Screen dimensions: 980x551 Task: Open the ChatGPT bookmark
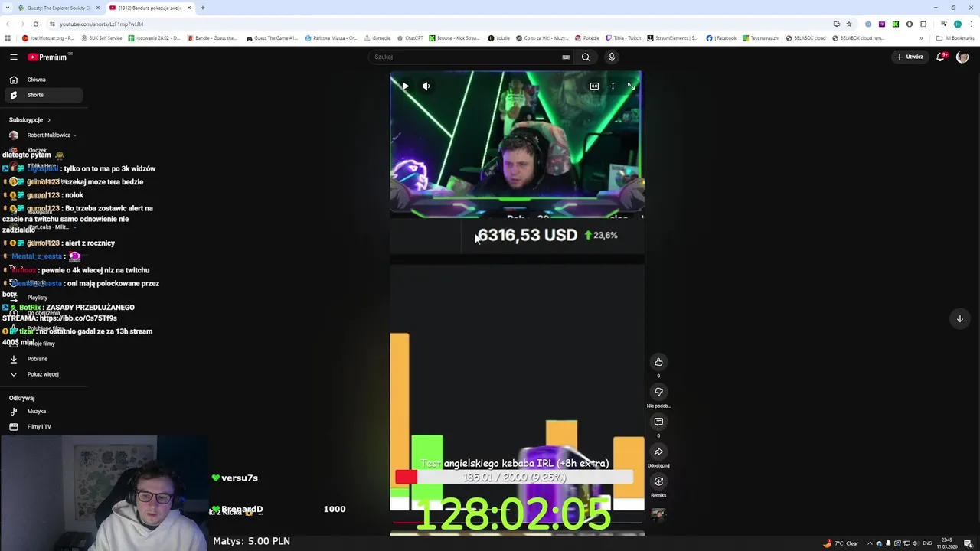tap(409, 38)
